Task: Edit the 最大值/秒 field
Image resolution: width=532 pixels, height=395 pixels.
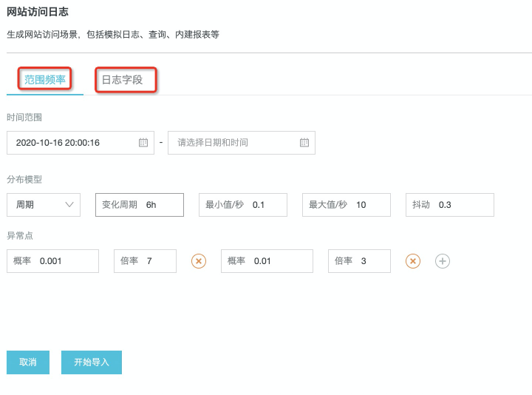Action: pyautogui.click(x=368, y=205)
